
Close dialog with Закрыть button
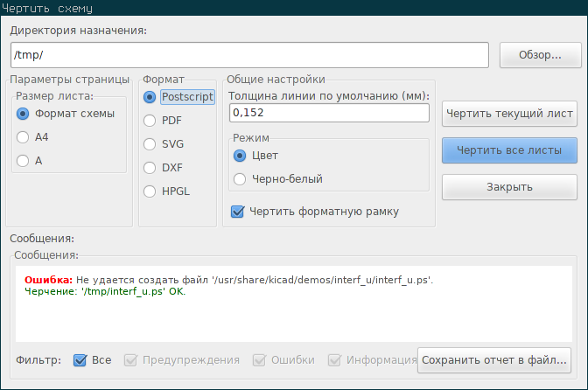(509, 187)
